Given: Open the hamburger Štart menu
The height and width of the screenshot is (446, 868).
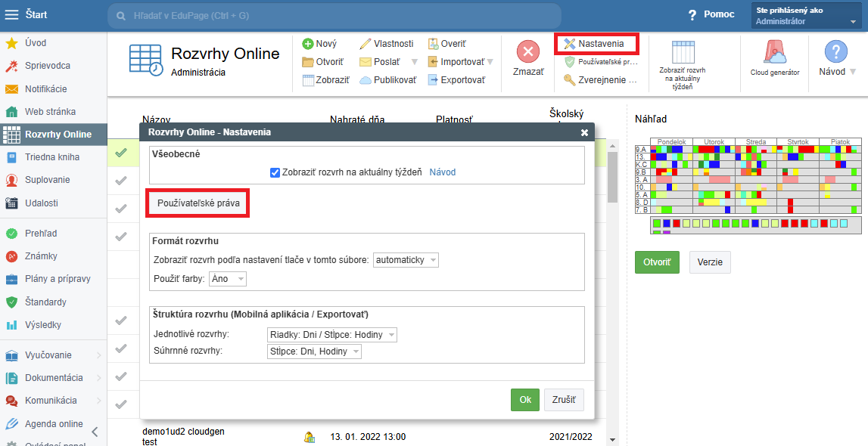Looking at the screenshot, I should 12,14.
